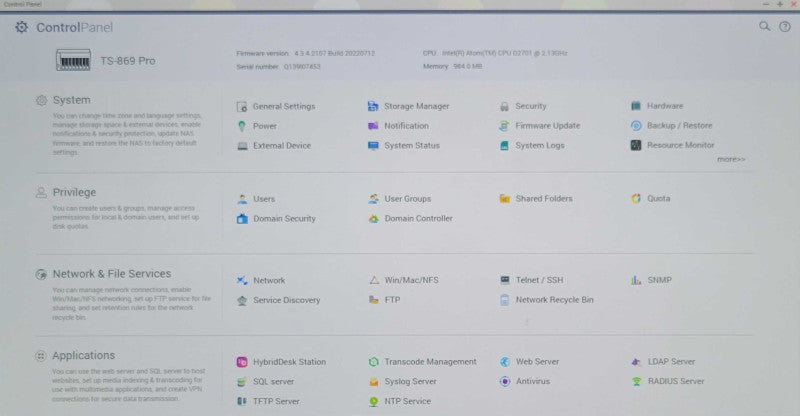Open Domain Controller icon

[373, 218]
